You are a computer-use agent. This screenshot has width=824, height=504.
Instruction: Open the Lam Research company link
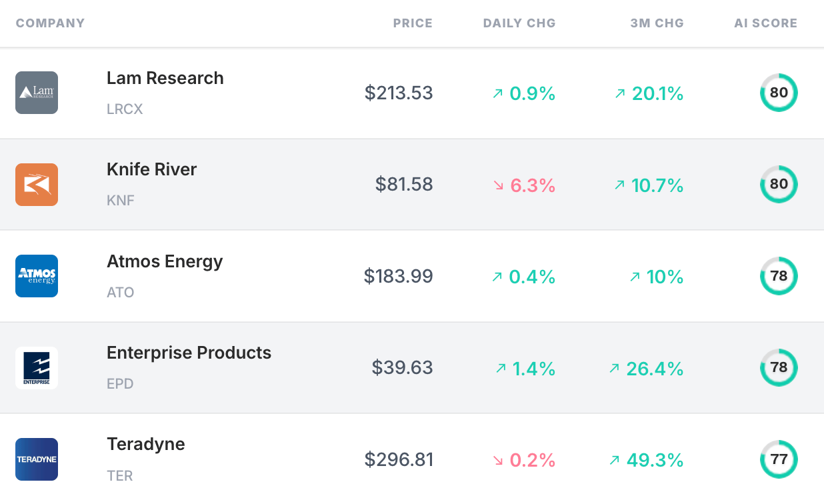click(165, 78)
